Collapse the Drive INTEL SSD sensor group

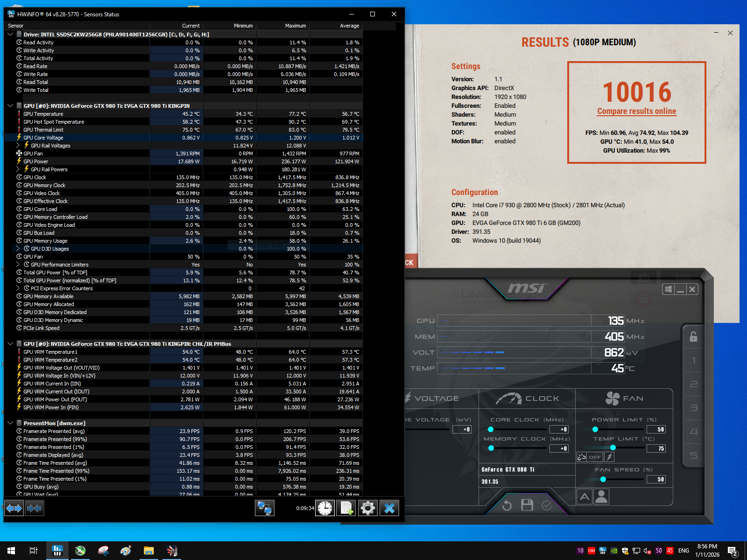pyautogui.click(x=10, y=35)
